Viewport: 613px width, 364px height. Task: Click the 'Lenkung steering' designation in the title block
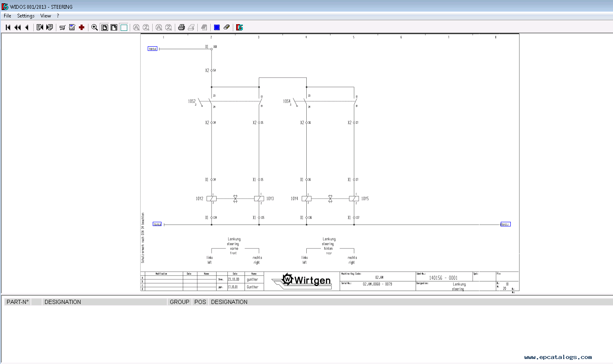pyautogui.click(x=459, y=286)
